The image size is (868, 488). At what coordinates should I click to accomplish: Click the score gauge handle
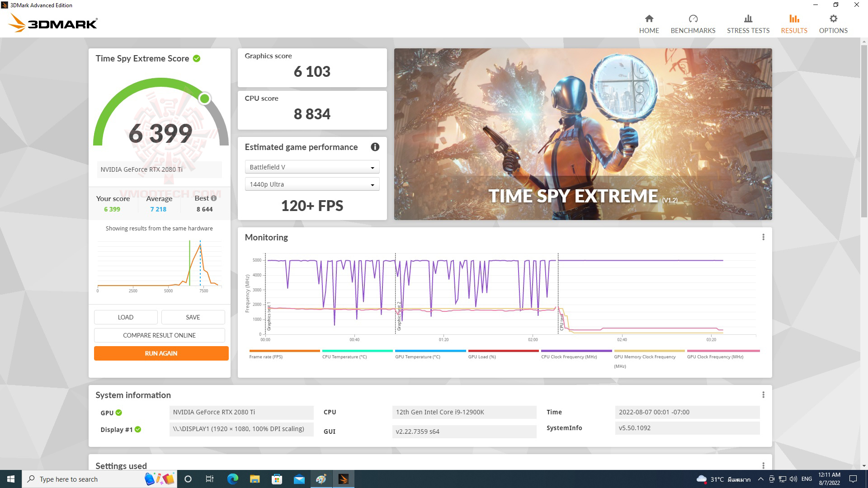[204, 98]
